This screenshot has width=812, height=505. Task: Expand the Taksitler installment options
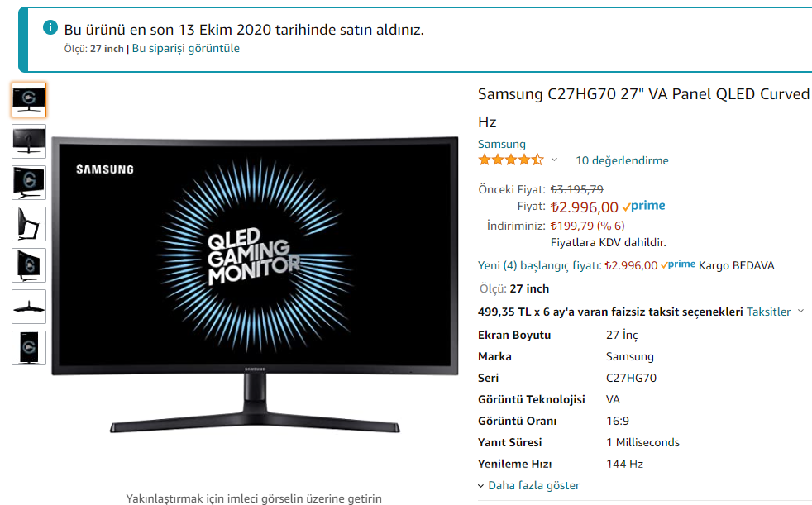(x=775, y=312)
